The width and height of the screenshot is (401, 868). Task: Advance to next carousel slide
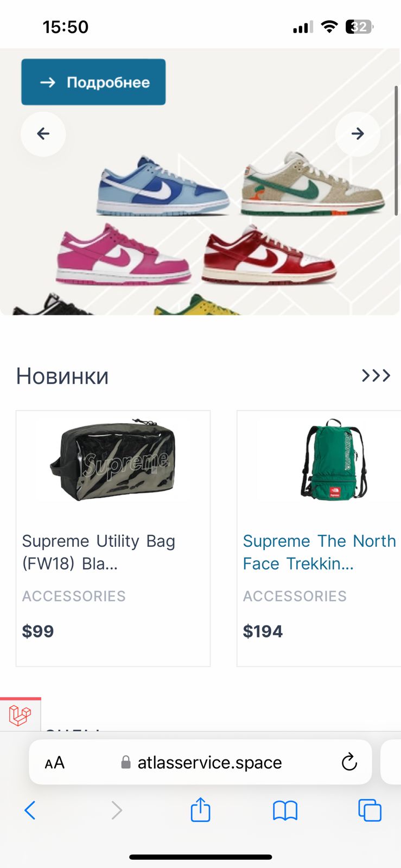pyautogui.click(x=358, y=134)
